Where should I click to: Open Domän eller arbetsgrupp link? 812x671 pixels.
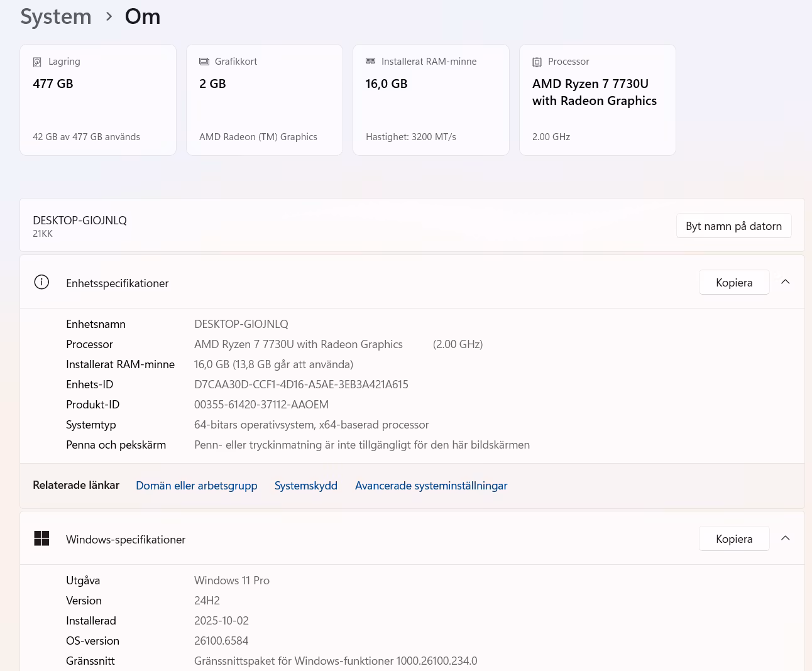pos(197,486)
